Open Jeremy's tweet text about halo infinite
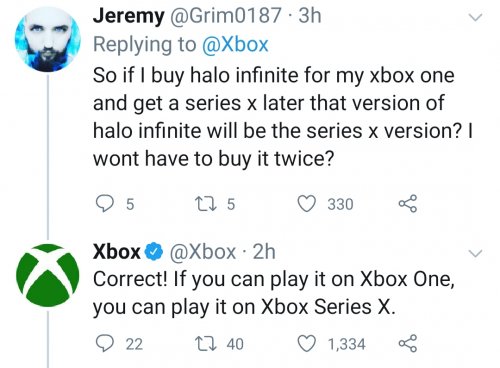The width and height of the screenshot is (500, 368). pos(283,117)
